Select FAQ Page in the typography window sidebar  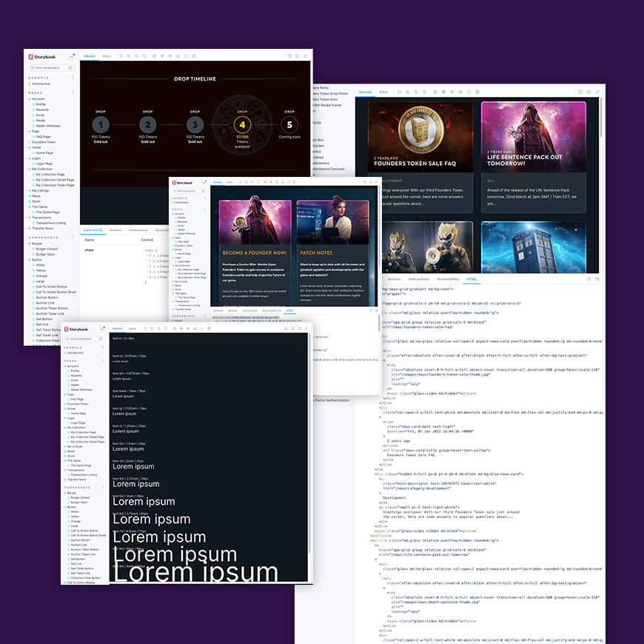click(76, 399)
